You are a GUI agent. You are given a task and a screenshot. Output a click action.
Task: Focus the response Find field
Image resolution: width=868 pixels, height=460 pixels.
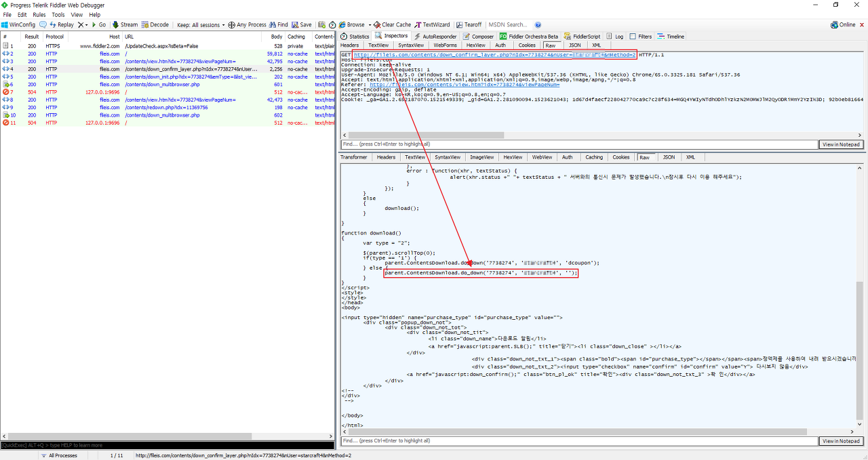coord(579,440)
